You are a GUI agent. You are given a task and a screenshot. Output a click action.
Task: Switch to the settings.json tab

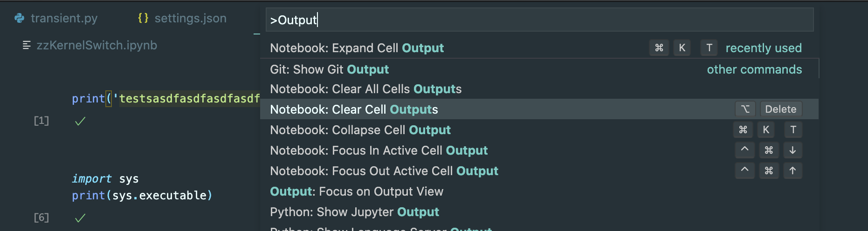pos(190,18)
